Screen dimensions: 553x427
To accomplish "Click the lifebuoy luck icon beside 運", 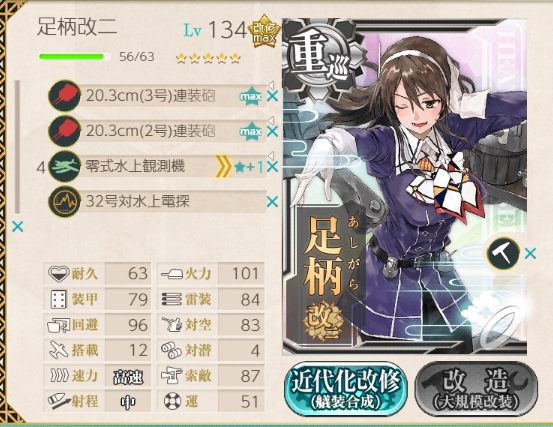I will click(172, 402).
